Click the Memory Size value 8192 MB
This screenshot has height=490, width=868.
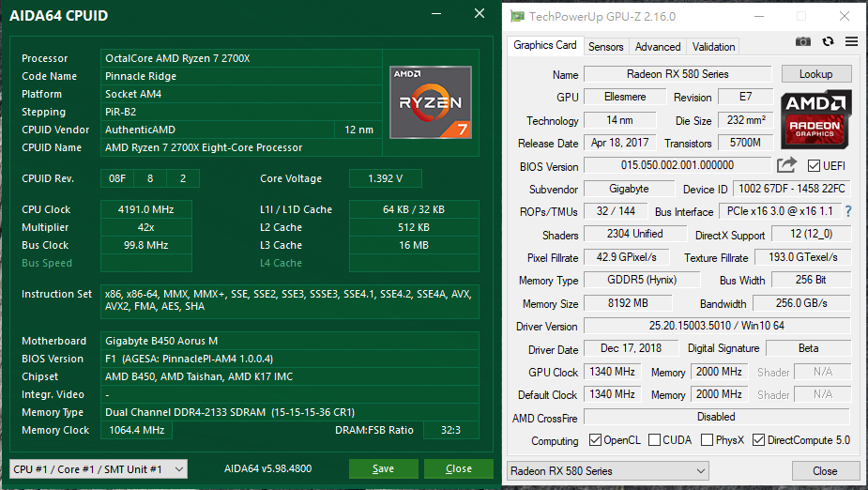628,303
